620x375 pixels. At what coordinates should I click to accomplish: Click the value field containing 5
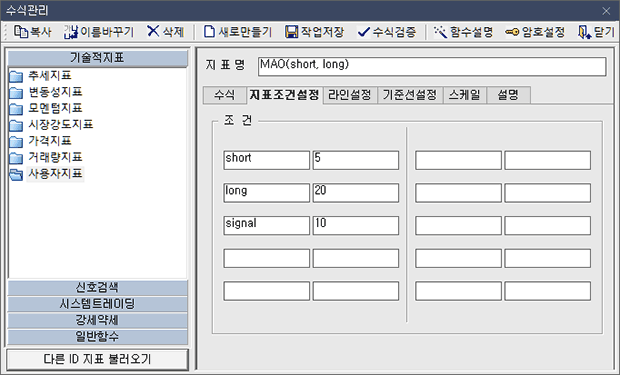tap(356, 160)
